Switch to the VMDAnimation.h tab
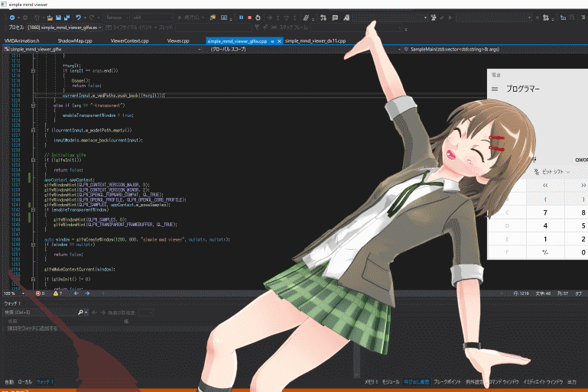This screenshot has width=588, height=392. click(21, 40)
